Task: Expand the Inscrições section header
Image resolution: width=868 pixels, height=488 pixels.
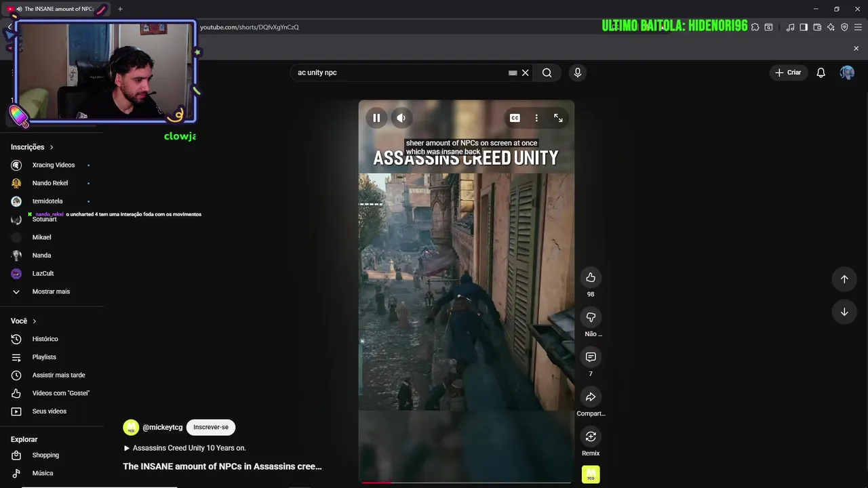Action: [x=32, y=147]
